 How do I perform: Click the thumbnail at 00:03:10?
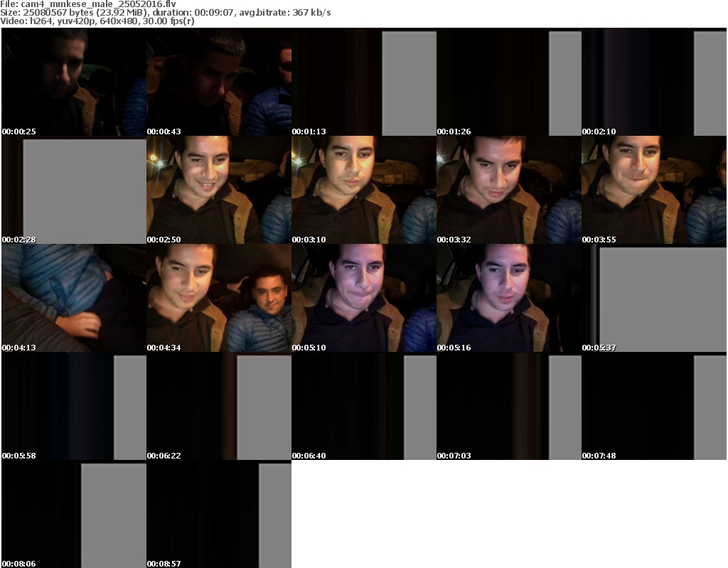click(x=364, y=190)
